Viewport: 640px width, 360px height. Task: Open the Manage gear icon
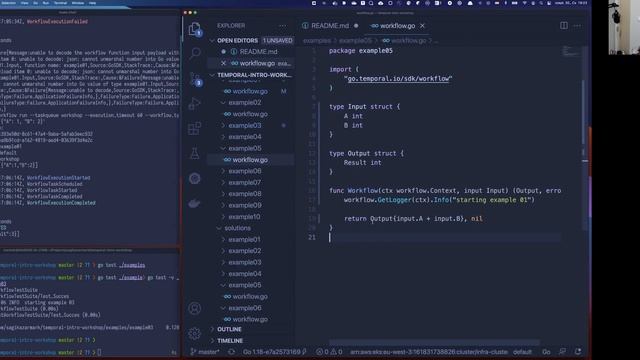click(x=195, y=333)
